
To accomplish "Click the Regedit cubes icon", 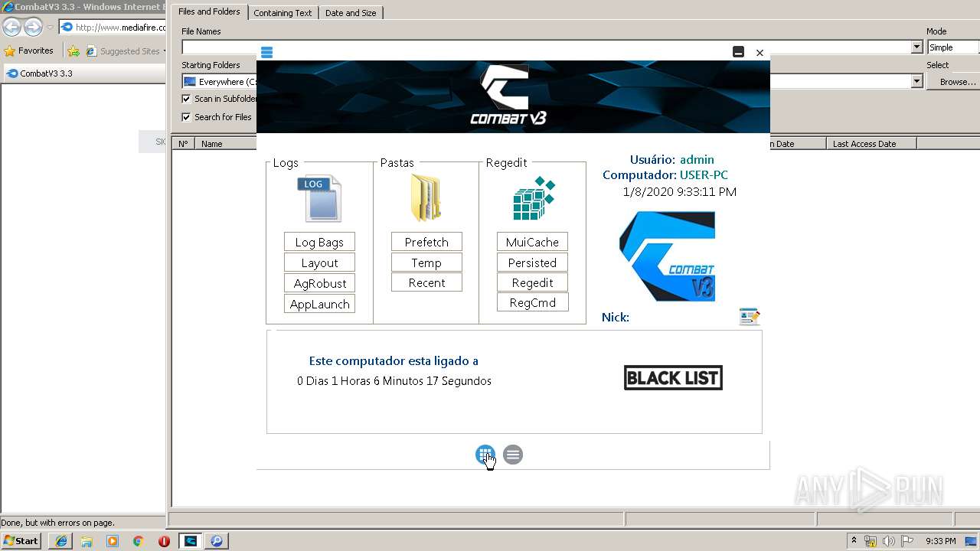I will coord(534,198).
